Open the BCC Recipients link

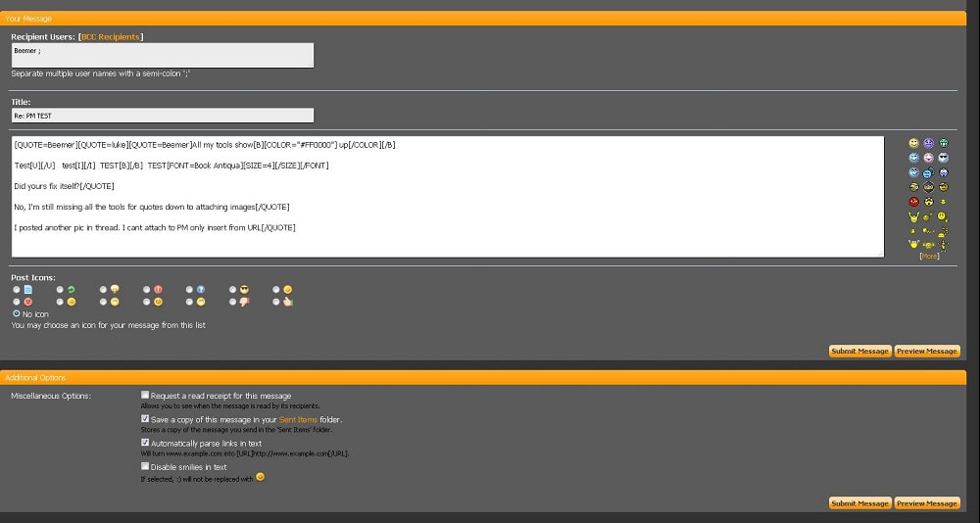(111, 36)
